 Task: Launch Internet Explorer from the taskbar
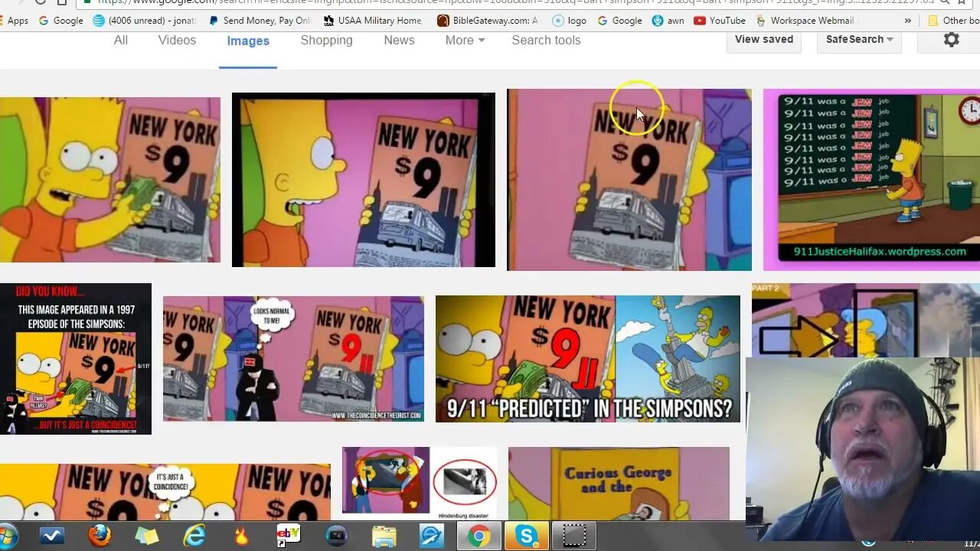click(194, 536)
